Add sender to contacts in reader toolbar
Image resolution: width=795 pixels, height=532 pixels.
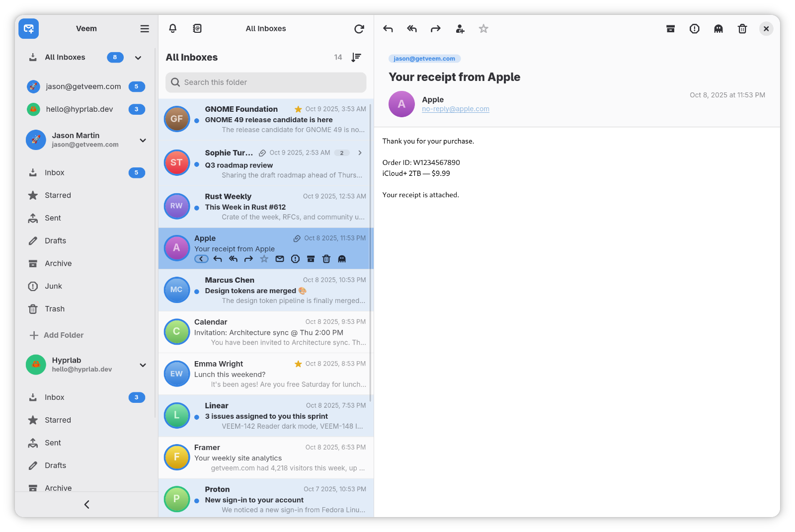click(460, 29)
